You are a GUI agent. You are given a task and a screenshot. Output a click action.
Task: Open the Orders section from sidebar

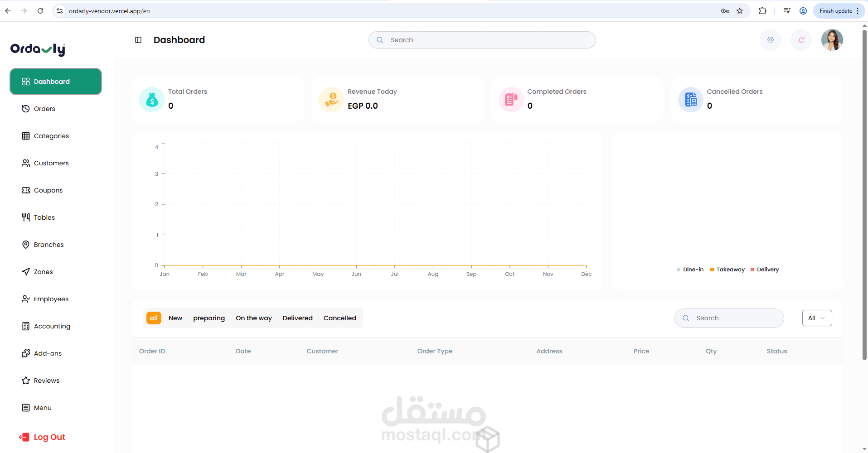click(44, 108)
